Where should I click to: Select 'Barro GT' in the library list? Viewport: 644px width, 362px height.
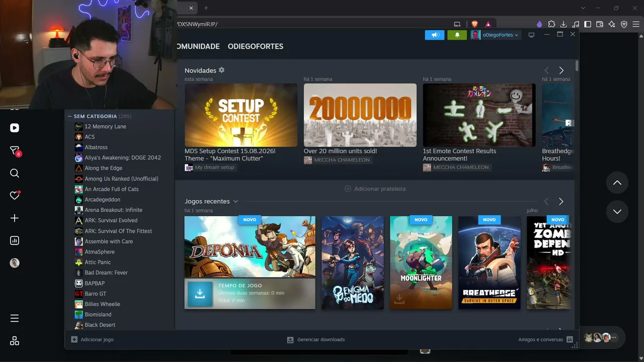coord(96,294)
